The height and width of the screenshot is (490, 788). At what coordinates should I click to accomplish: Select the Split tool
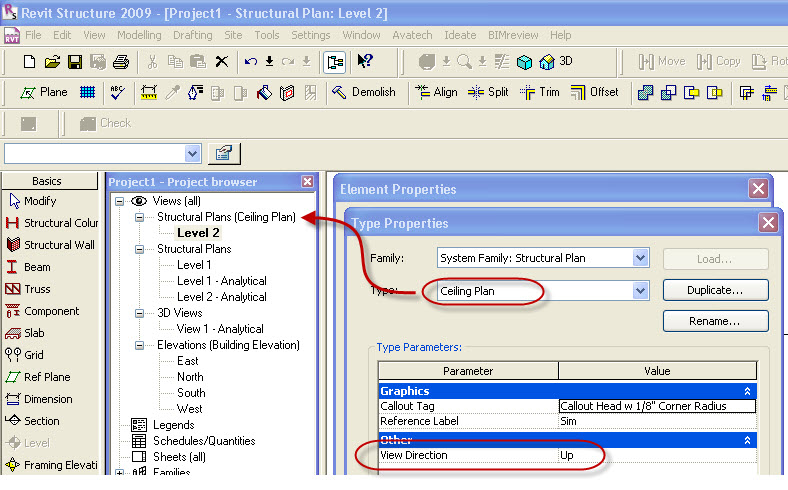coord(488,92)
